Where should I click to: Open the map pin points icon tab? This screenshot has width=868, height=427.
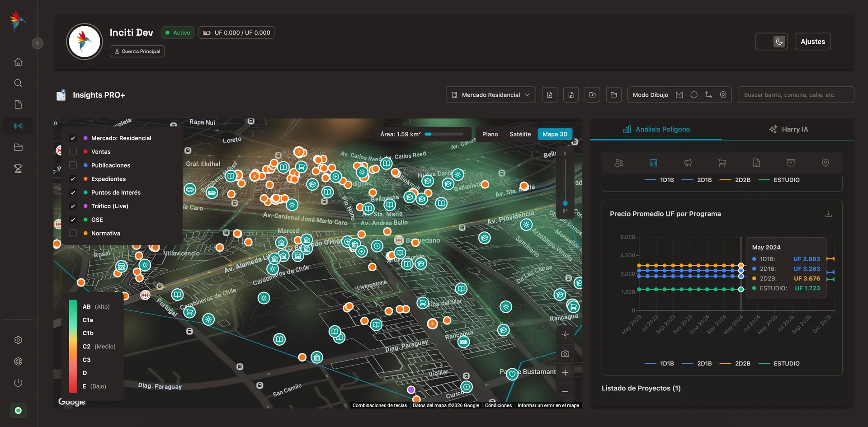pyautogui.click(x=825, y=163)
